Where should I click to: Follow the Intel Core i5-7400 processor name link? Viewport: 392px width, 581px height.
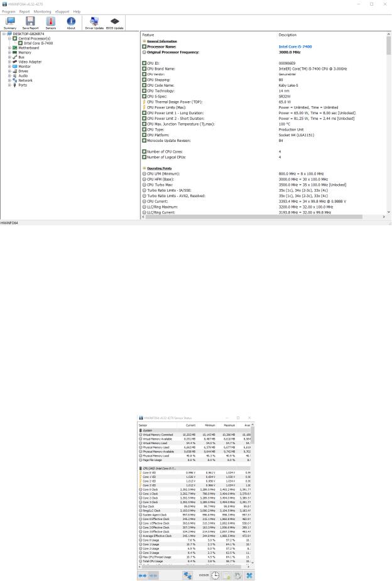click(295, 46)
